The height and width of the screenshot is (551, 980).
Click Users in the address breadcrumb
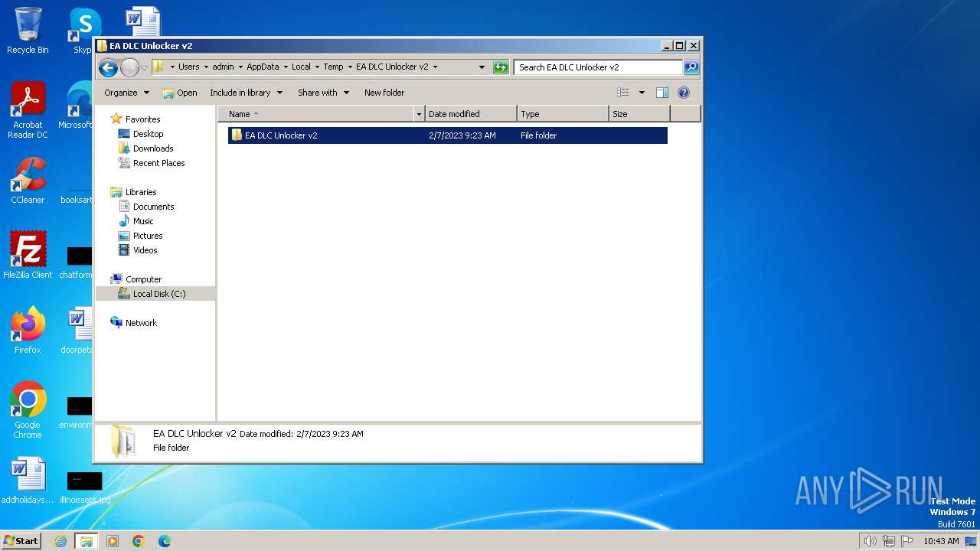[188, 67]
